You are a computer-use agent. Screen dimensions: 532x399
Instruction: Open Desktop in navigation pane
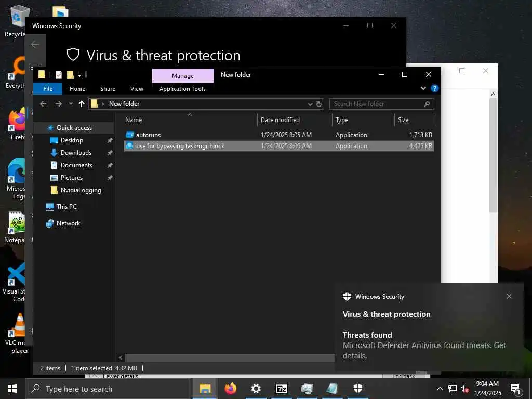[72, 140]
